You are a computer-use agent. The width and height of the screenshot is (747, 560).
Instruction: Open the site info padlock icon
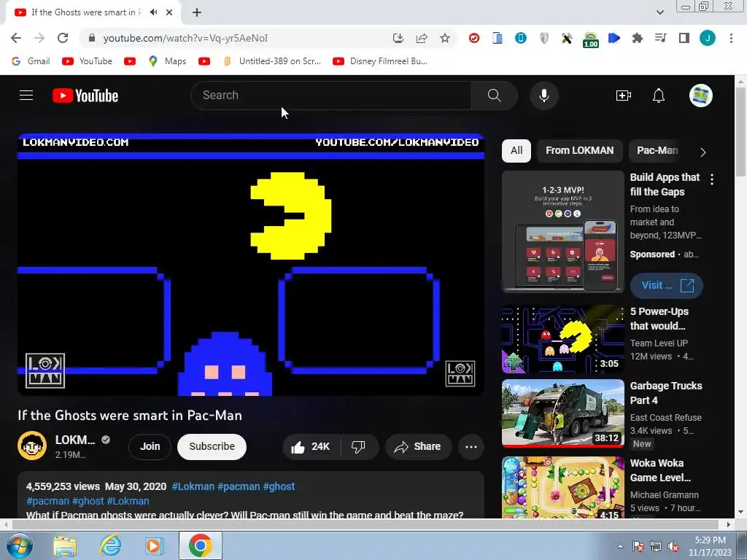click(x=92, y=38)
